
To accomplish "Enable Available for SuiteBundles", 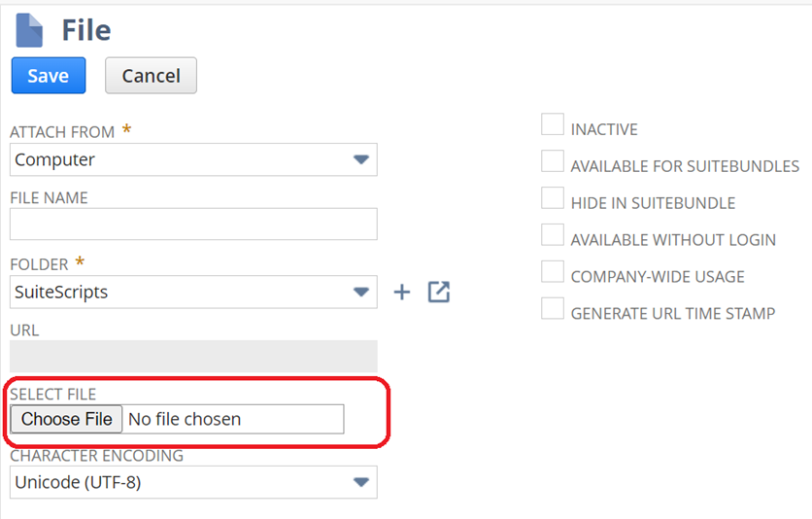I will click(553, 162).
